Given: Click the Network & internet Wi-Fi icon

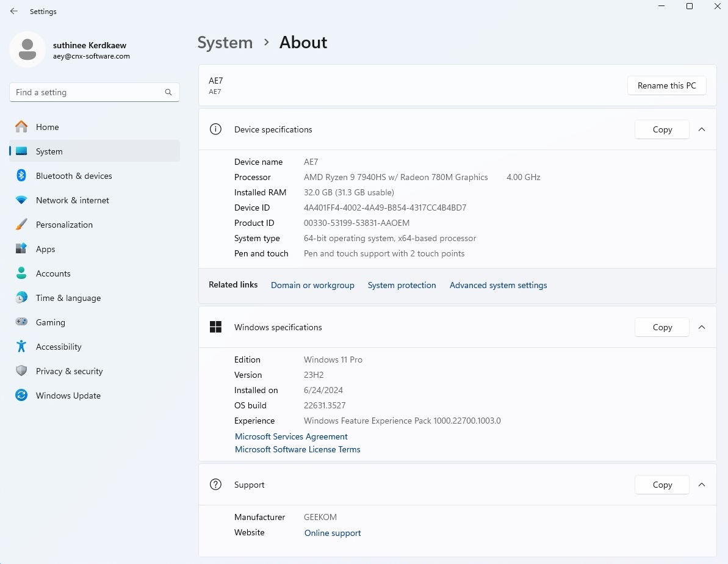Looking at the screenshot, I should pos(21,200).
